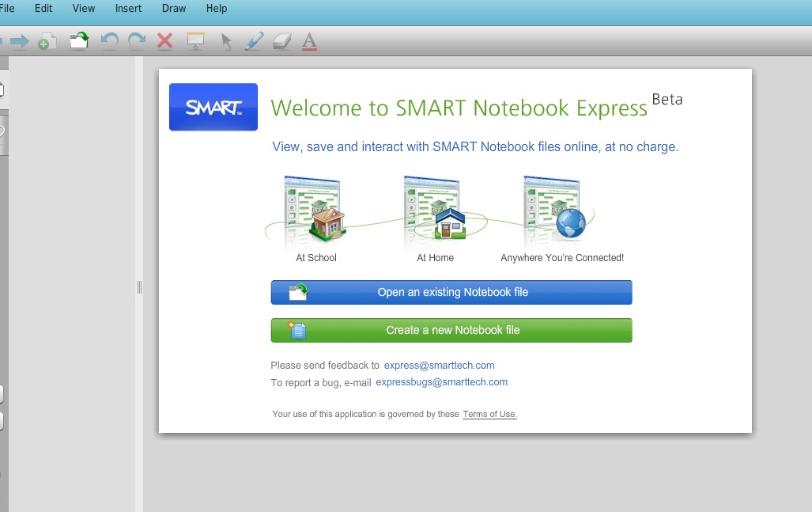Add a new page via the toolbar
The height and width of the screenshot is (512, 812).
47,41
